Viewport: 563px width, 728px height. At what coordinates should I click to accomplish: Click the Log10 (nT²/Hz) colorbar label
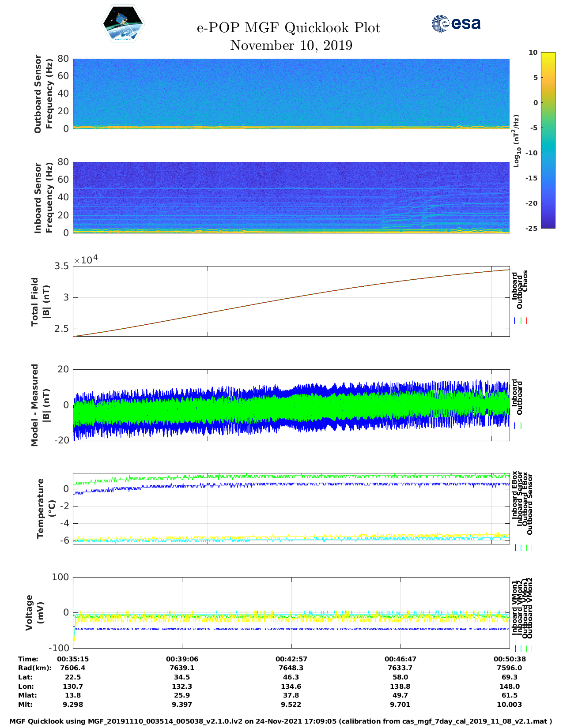[516, 141]
